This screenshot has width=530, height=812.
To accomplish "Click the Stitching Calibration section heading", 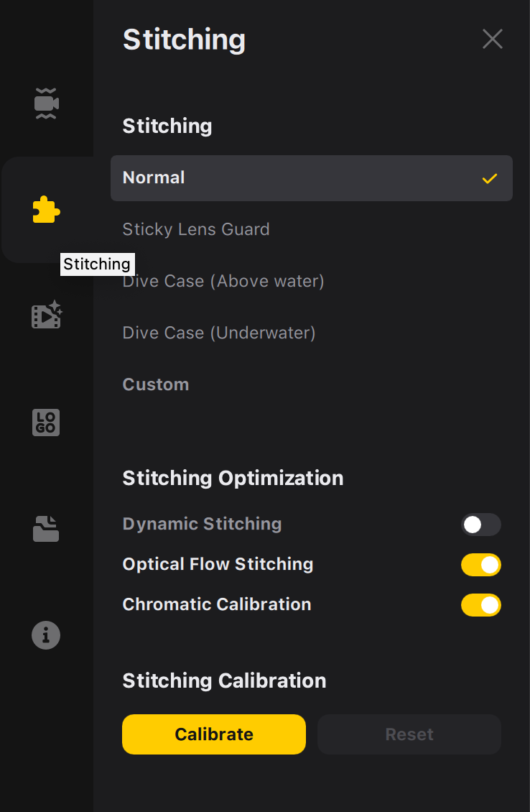I will (224, 681).
